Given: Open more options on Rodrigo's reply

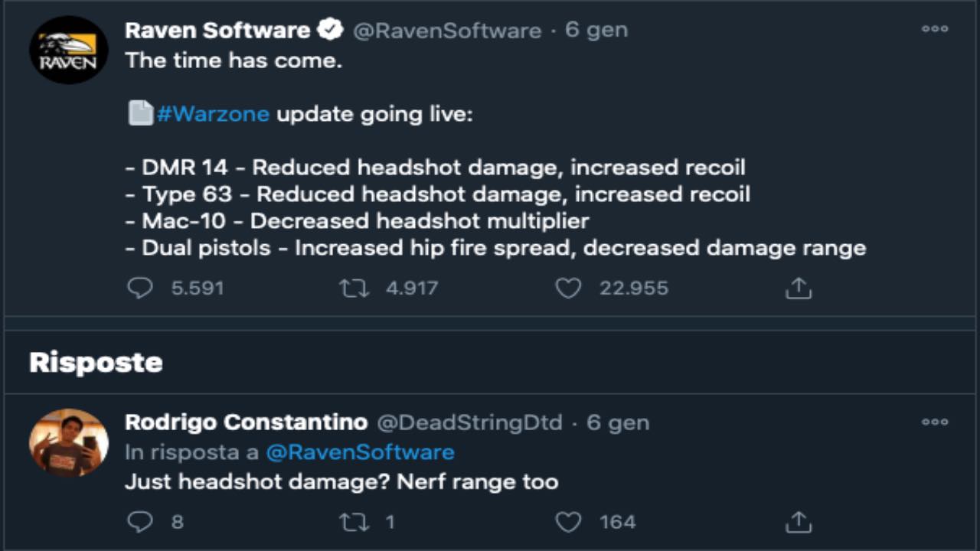Looking at the screenshot, I should click(935, 422).
